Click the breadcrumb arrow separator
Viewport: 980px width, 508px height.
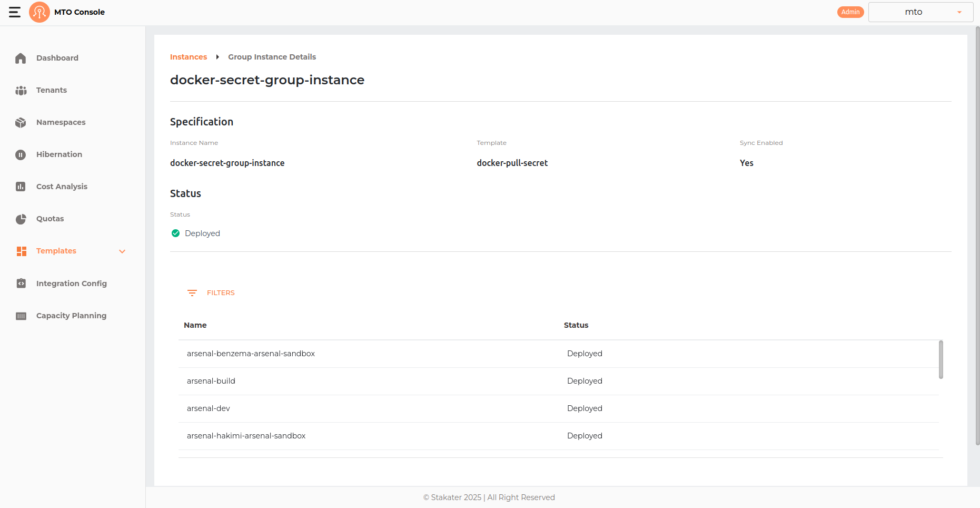pyautogui.click(x=217, y=57)
